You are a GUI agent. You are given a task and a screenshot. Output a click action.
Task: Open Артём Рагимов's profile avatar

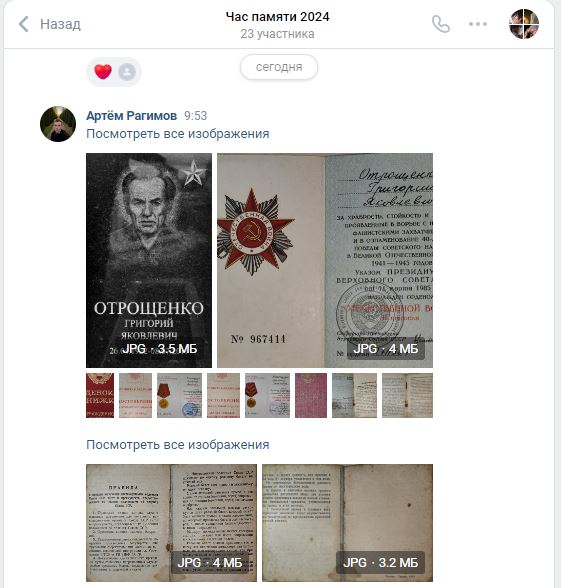pyautogui.click(x=58, y=124)
